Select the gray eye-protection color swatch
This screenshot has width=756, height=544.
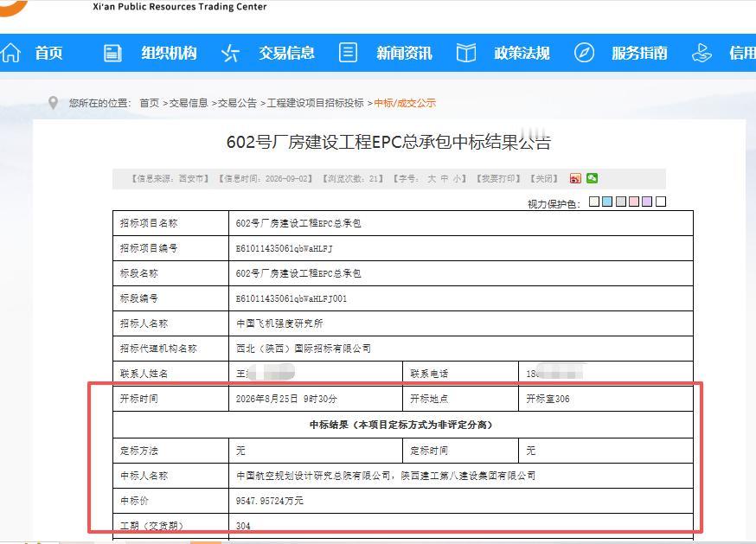coord(621,202)
